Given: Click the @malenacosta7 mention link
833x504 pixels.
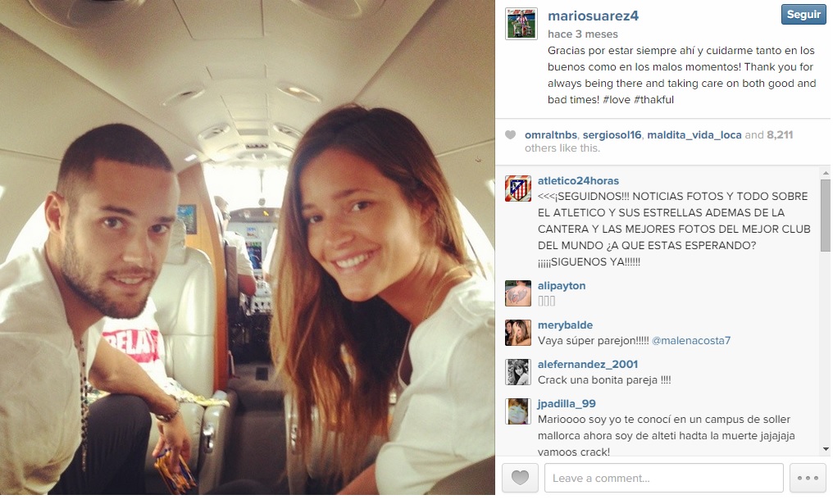Looking at the screenshot, I should (690, 340).
